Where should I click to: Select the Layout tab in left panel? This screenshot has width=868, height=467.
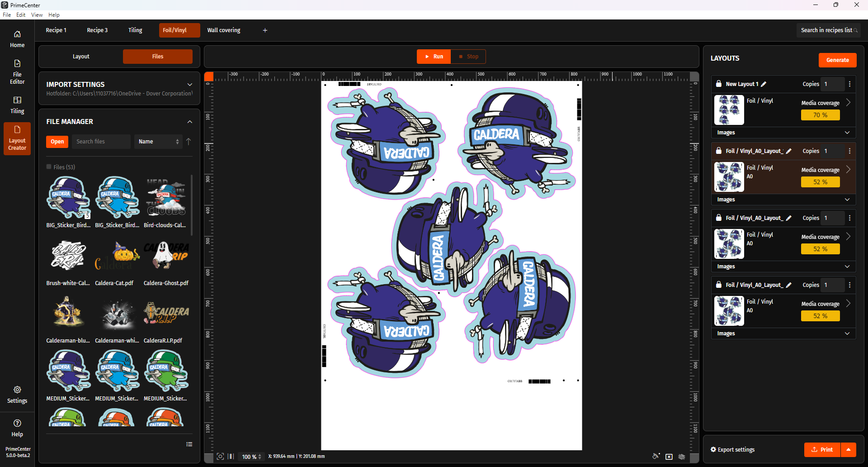[x=81, y=57]
